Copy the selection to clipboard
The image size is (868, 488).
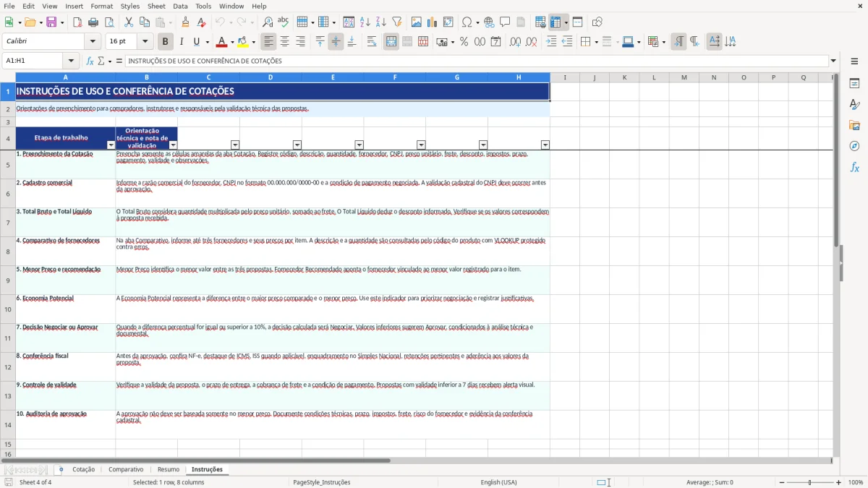(145, 22)
